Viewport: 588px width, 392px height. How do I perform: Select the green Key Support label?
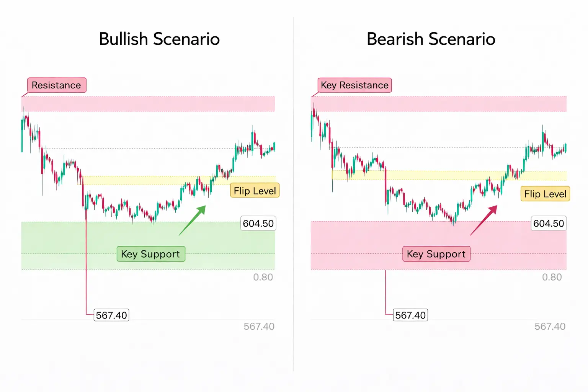150,254
